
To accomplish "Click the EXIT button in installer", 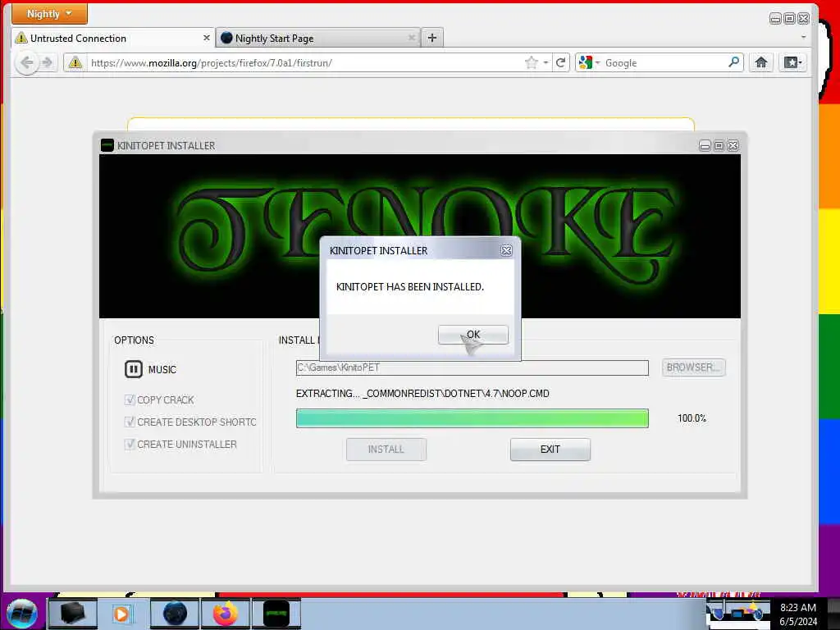I will [550, 450].
